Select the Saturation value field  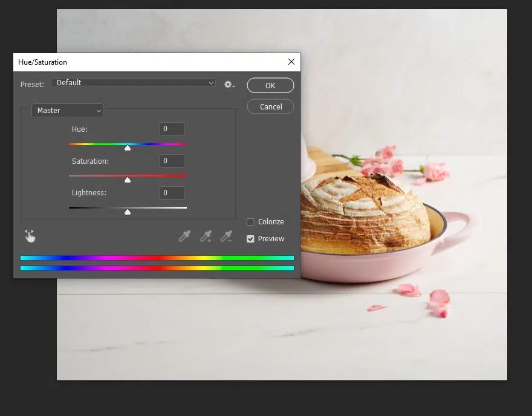171,160
